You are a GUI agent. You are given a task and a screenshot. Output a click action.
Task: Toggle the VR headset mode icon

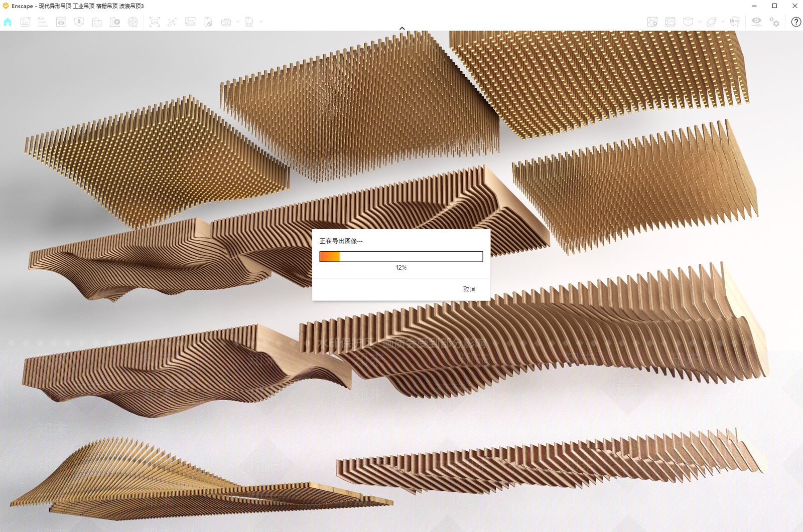tap(735, 22)
